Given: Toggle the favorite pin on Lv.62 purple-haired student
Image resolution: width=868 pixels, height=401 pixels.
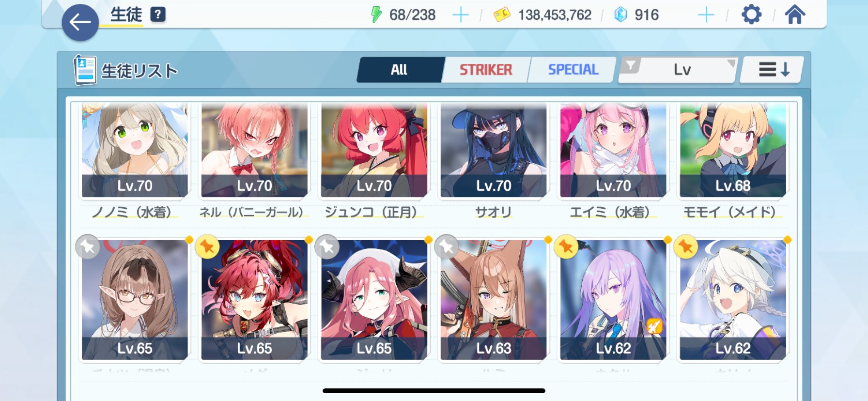Looking at the screenshot, I should (x=566, y=247).
